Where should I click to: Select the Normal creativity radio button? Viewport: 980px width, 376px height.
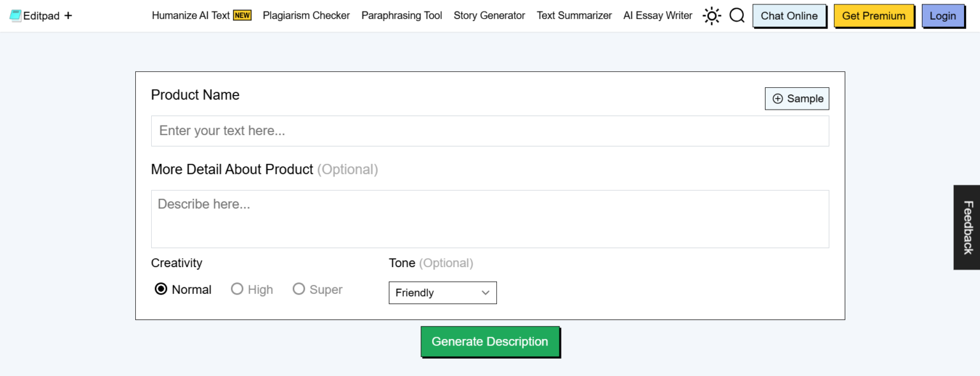161,289
